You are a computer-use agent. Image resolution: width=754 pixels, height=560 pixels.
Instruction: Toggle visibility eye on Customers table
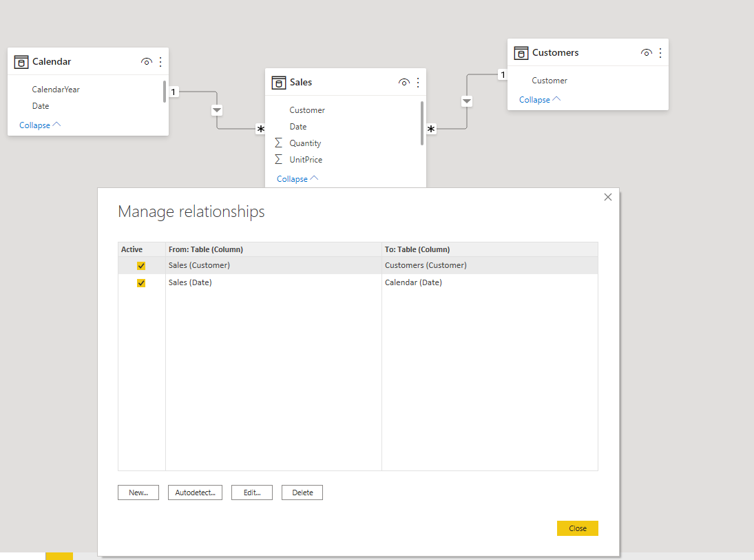[x=647, y=52]
